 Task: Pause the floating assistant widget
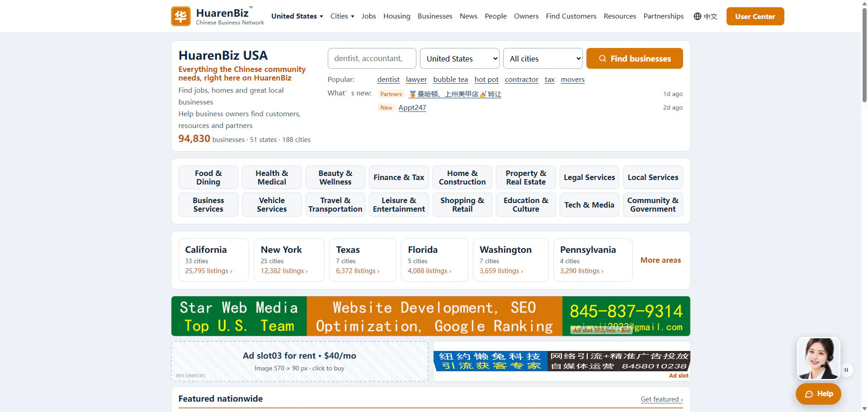[846, 369]
